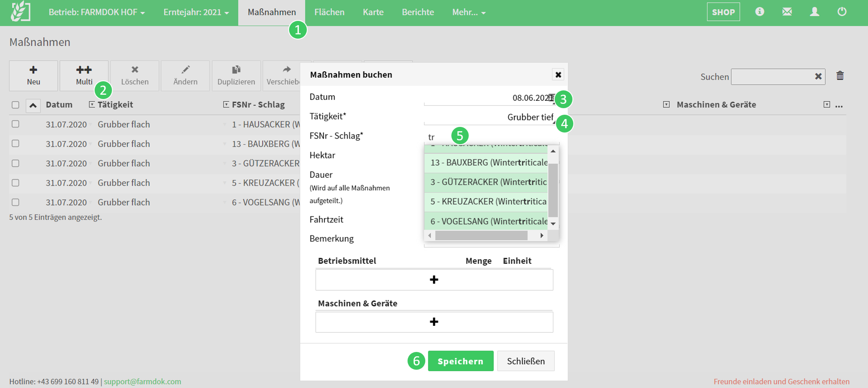Click the scroll-right arrow of suggestion list
Viewport: 868px width, 388px height.
click(x=542, y=235)
